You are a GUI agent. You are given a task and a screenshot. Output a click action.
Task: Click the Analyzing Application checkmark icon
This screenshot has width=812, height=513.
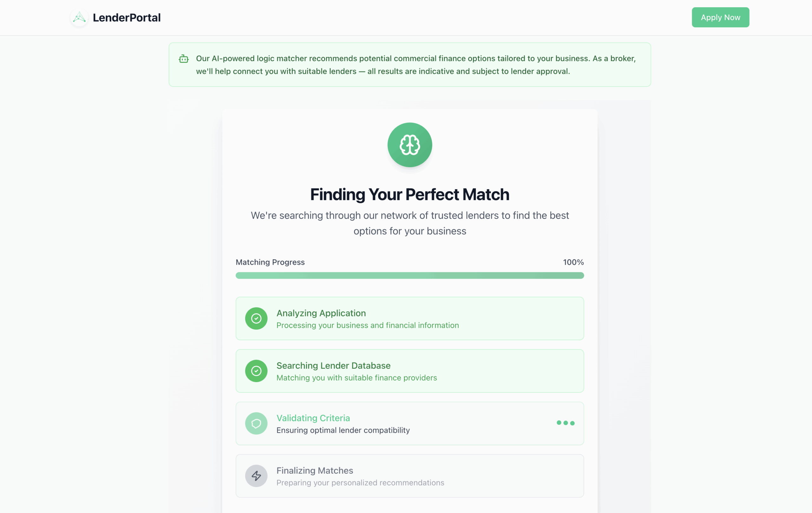(x=256, y=319)
